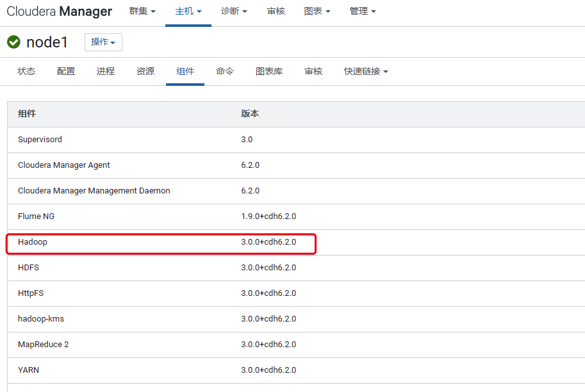
Task: Go to 审核 in the top navigation bar
Action: click(276, 12)
